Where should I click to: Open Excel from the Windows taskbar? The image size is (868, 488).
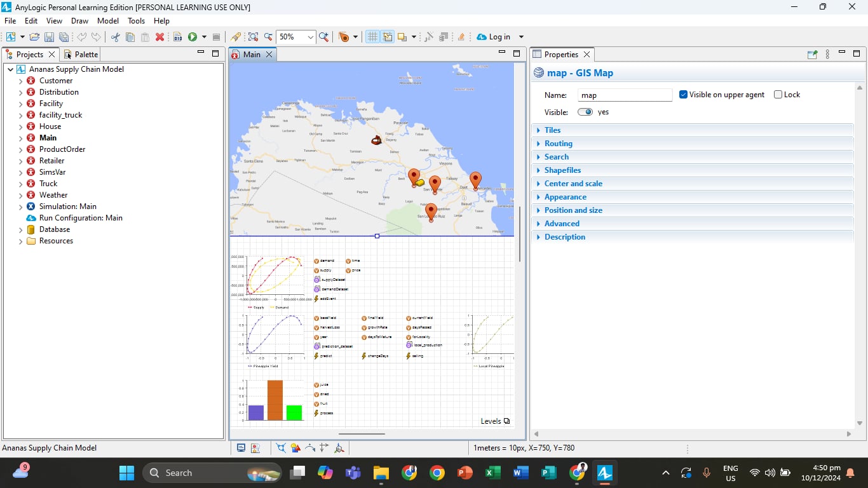492,473
